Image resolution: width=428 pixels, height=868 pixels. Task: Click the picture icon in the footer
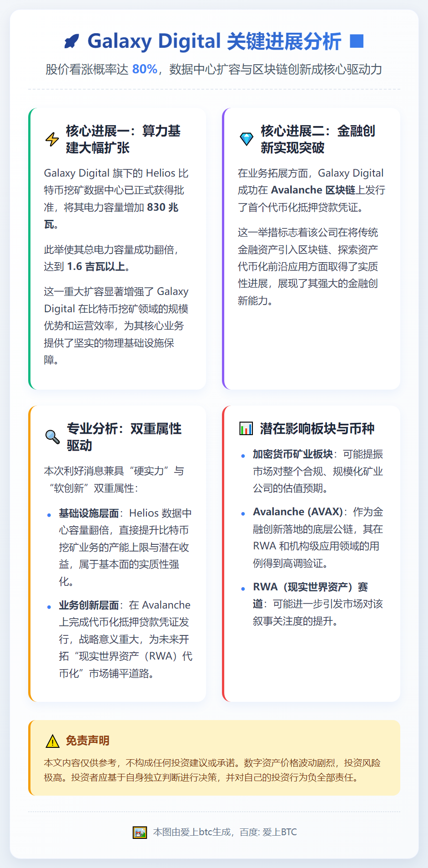140,832
